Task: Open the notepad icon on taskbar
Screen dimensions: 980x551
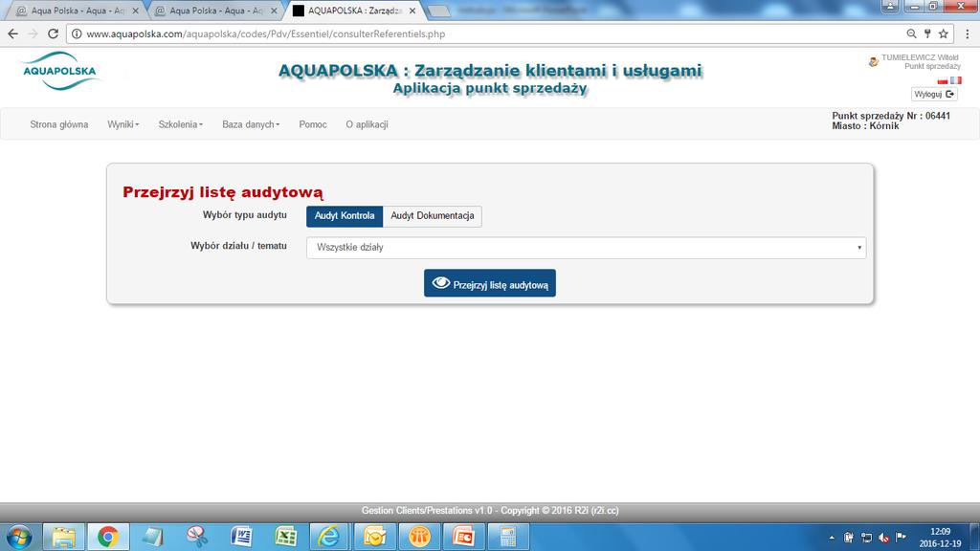Action: pos(152,537)
